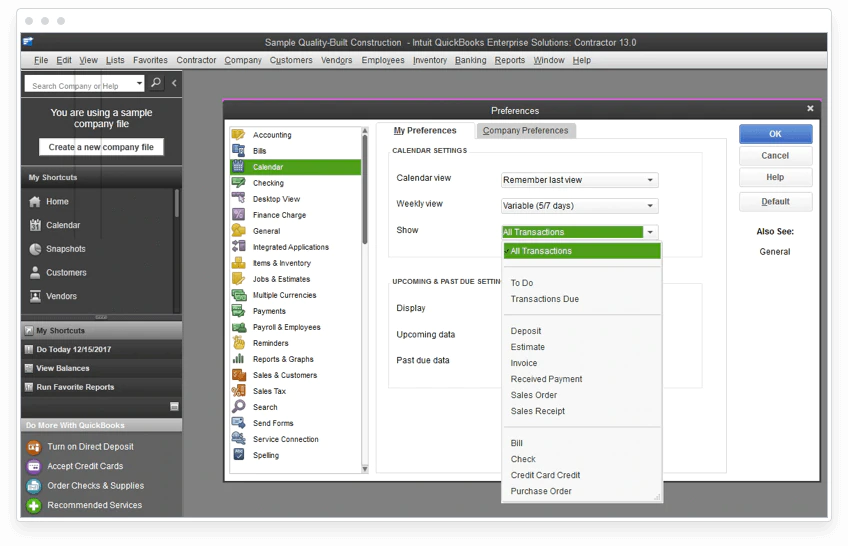
Task: Click the search magnifier button in sidebar
Action: click(156, 83)
